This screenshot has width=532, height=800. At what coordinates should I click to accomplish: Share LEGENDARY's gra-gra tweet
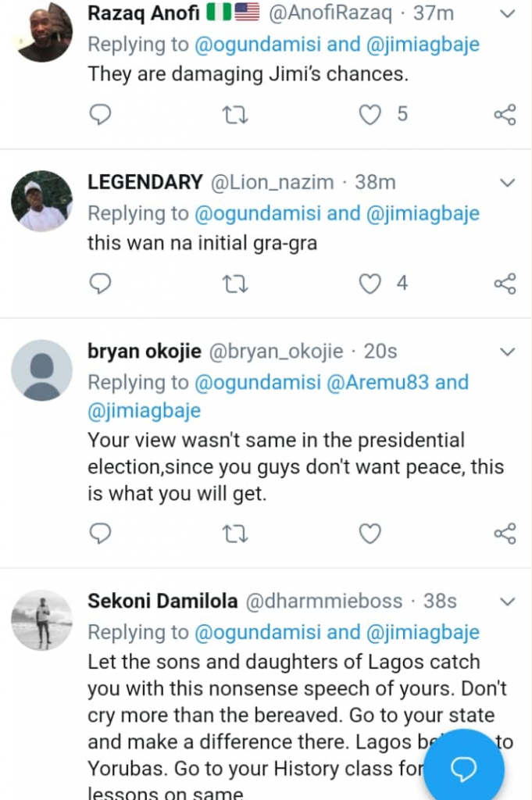(505, 284)
